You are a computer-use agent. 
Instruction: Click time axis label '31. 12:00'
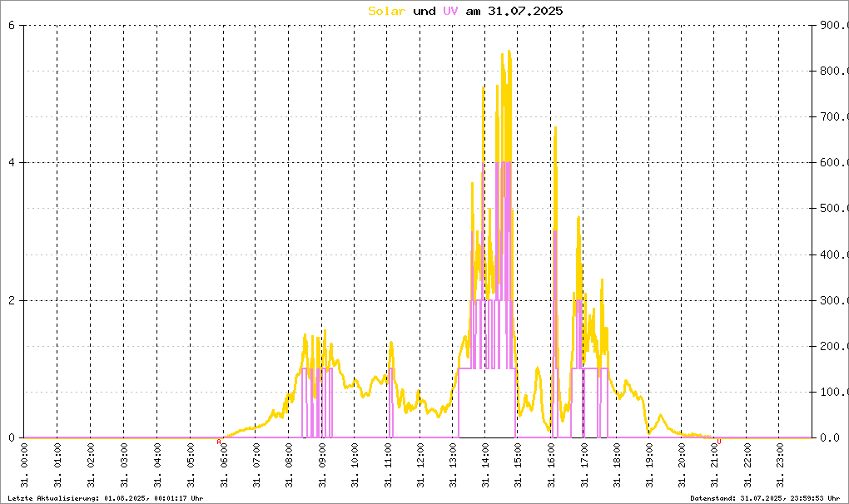[420, 466]
